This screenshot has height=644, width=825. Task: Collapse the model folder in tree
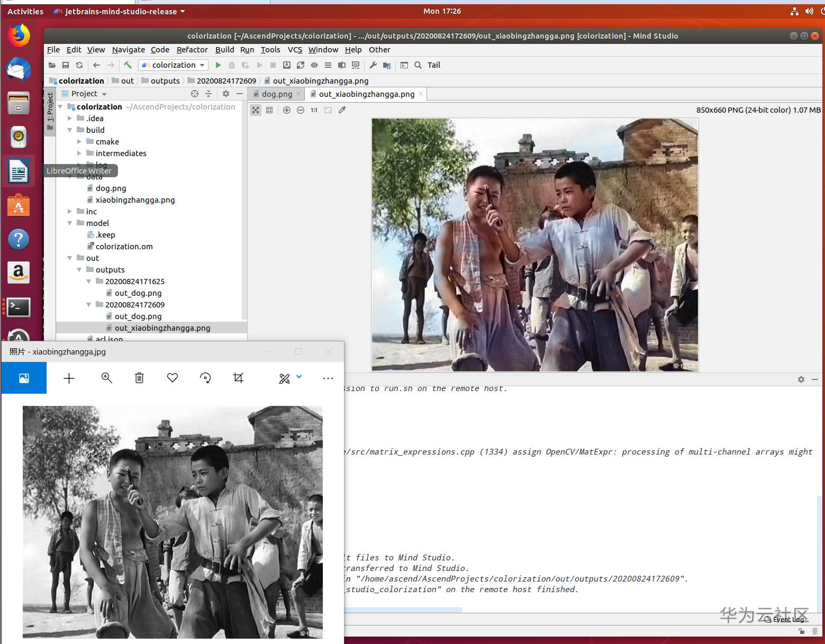click(x=70, y=223)
